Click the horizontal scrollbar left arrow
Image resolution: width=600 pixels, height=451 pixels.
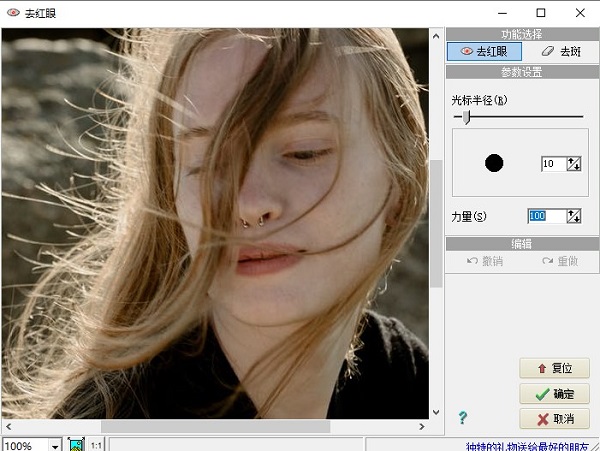point(7,426)
